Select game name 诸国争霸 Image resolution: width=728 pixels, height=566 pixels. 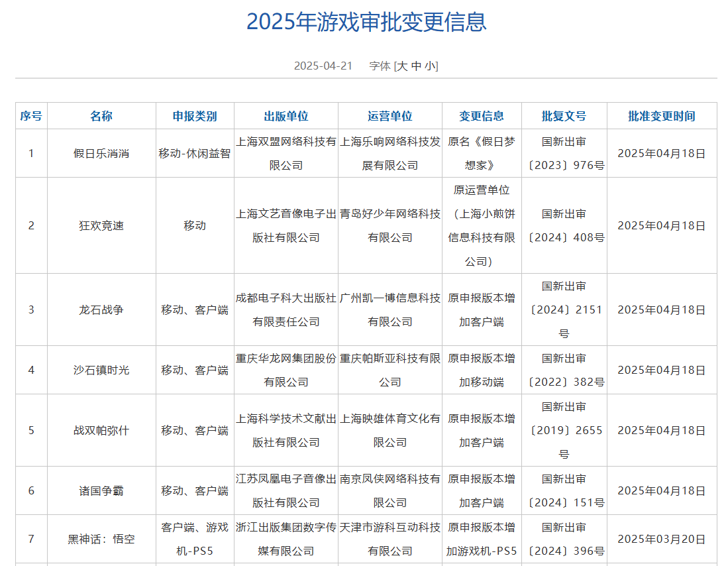[101, 490]
